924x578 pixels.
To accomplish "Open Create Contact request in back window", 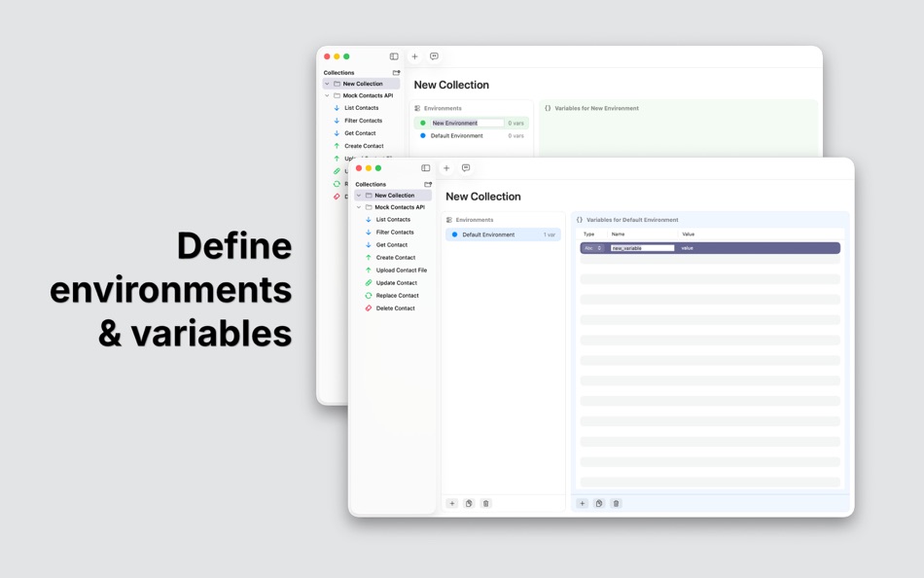I will (364, 146).
